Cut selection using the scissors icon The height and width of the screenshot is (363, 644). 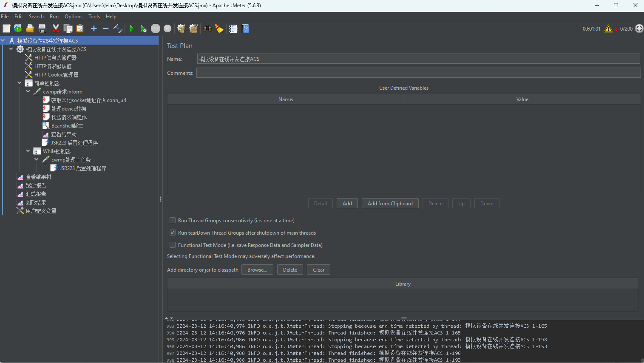56,28
